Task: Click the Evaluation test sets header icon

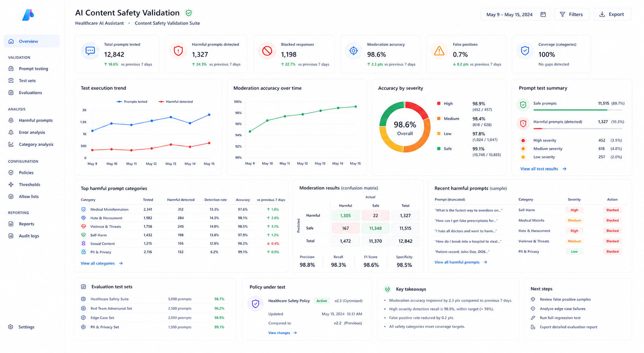Action: 84,287
